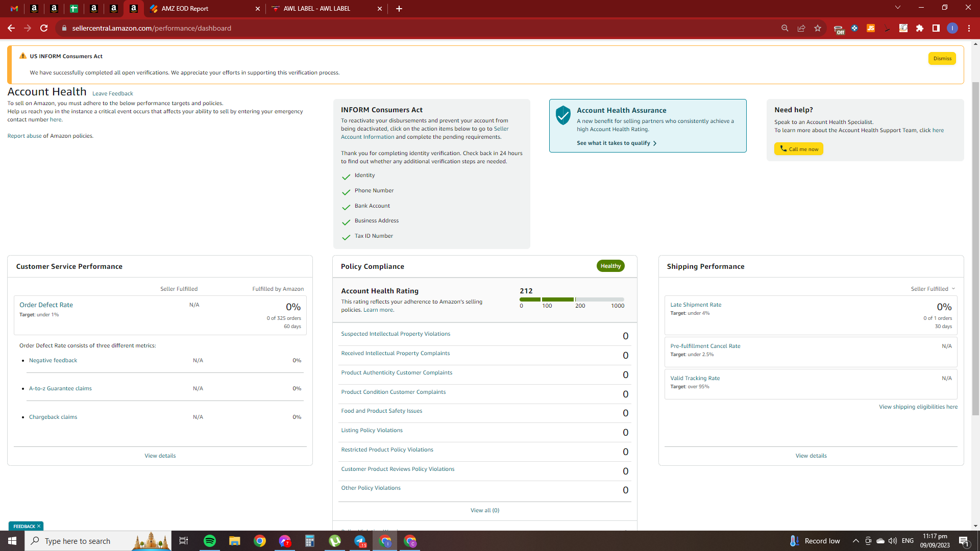Switch to the AWL LABEL tab
Screen dimensions: 980x551
[327, 9]
